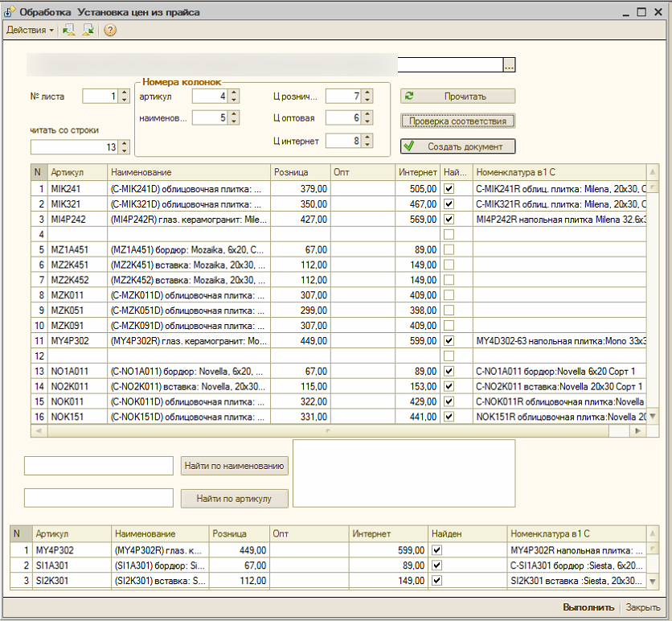Toggle Найден checkbox for SI1A301 in lower table
Image resolution: width=672 pixels, height=621 pixels.
coord(436,565)
